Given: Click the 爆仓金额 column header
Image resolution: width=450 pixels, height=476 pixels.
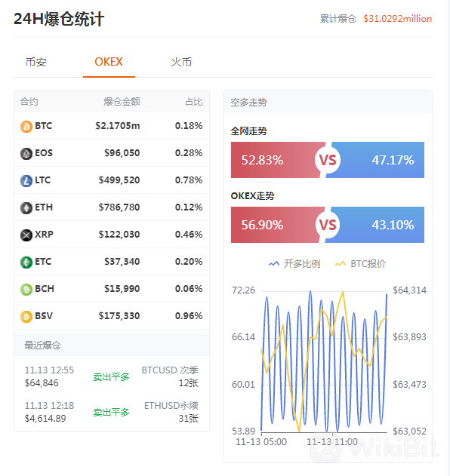Looking at the screenshot, I should pyautogui.click(x=122, y=102).
